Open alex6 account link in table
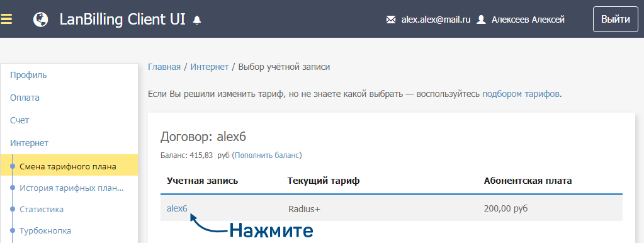The height and width of the screenshot is (243, 644). [177, 208]
